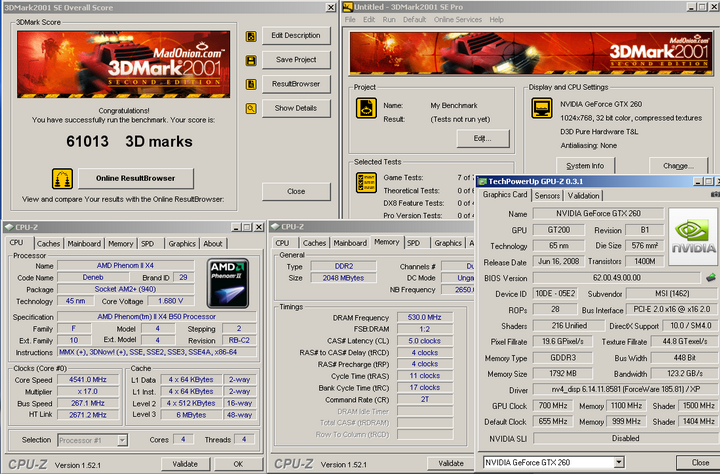Click the ResultBrowser icon
720x474 pixels.
point(251,85)
